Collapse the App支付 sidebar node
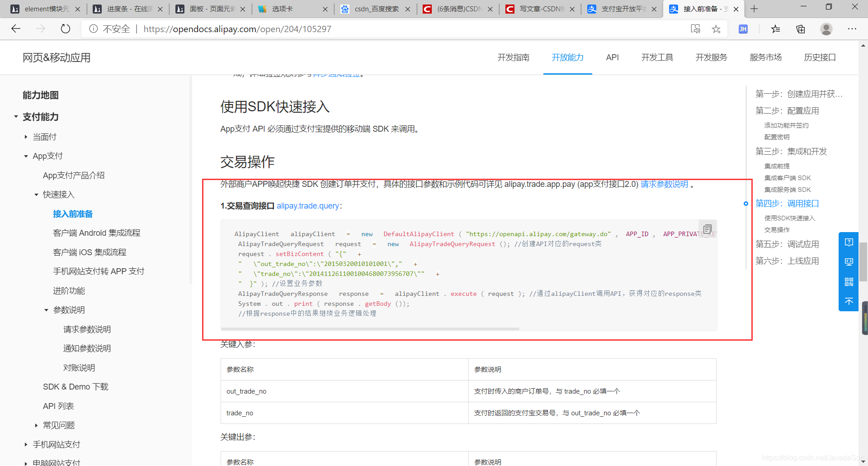Image resolution: width=868 pixels, height=466 pixels. (x=26, y=156)
